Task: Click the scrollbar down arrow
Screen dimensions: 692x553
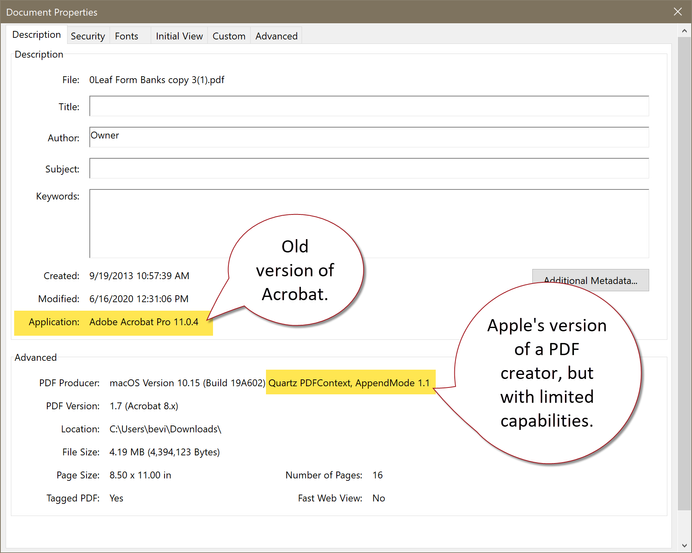Action: (684, 545)
